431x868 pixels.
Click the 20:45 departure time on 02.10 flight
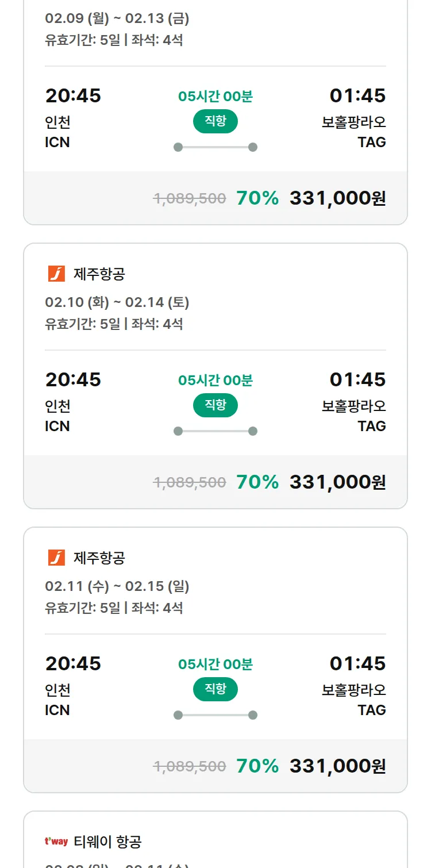click(x=73, y=379)
